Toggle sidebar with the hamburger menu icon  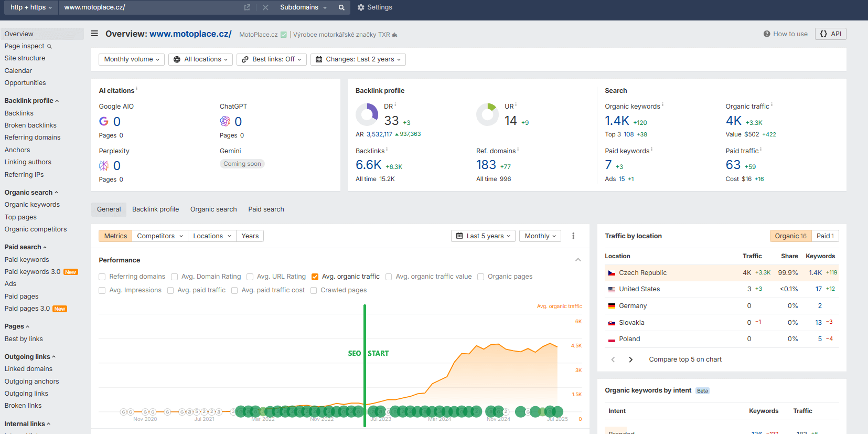click(94, 34)
